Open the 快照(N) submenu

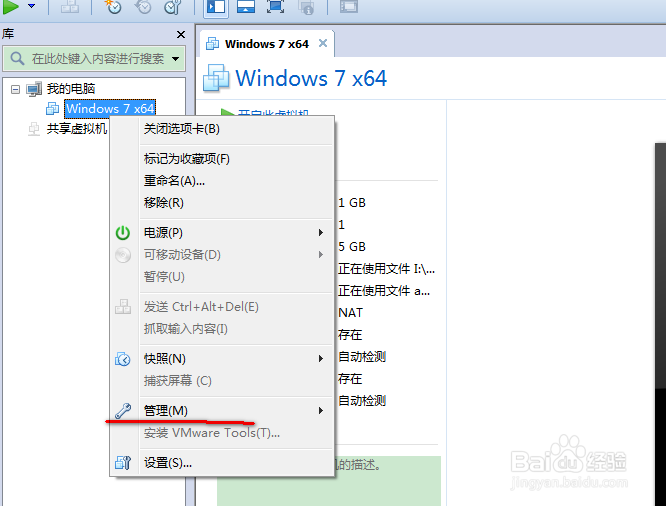[222, 359]
